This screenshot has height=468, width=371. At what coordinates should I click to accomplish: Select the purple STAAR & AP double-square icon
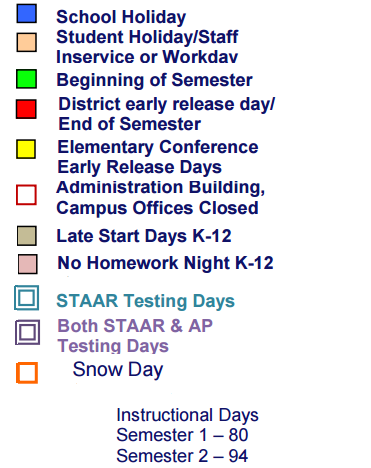(x=28, y=332)
